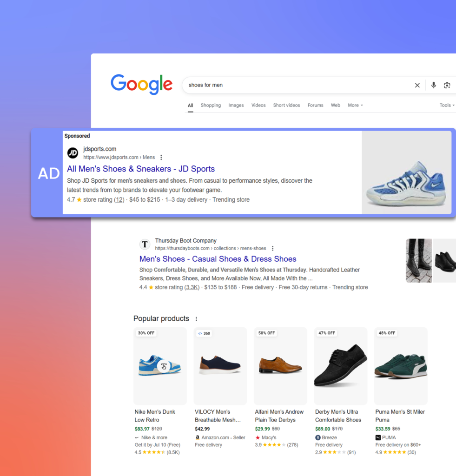This screenshot has width=456, height=476.
Task: Click the blue Nike sneaker ad image
Action: 407,172
